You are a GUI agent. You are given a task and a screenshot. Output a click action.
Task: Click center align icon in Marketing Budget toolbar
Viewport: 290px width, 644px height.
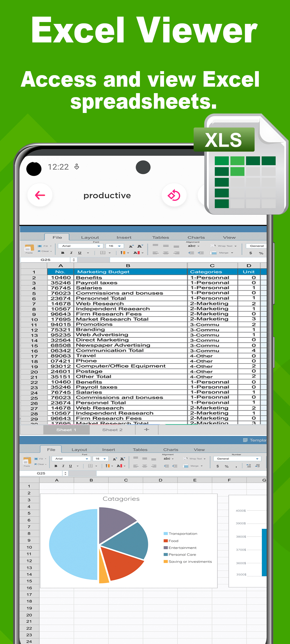(166, 253)
